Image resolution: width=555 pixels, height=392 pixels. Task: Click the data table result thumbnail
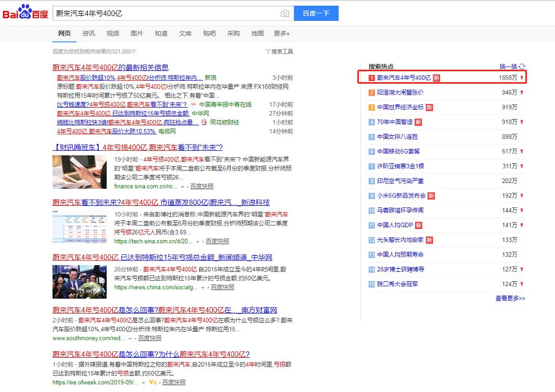79,227
